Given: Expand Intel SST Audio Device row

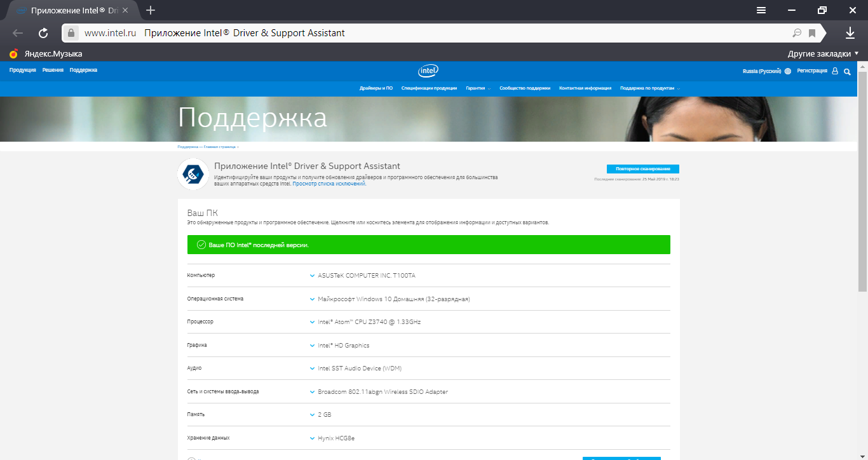Looking at the screenshot, I should pyautogui.click(x=428, y=369).
